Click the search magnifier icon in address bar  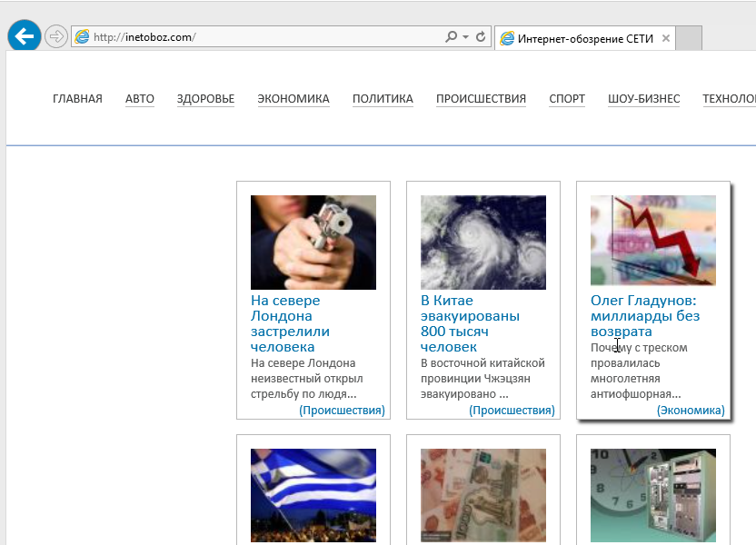click(x=452, y=36)
